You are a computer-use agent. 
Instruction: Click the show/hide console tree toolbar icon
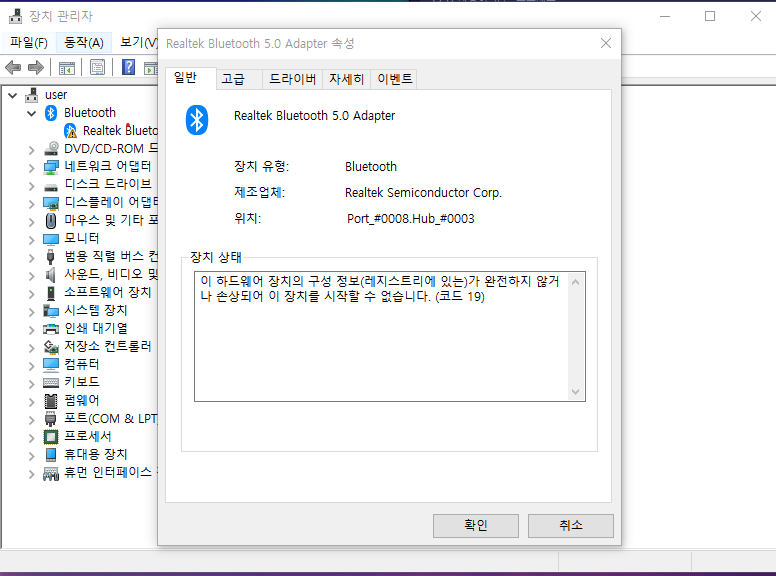67,68
